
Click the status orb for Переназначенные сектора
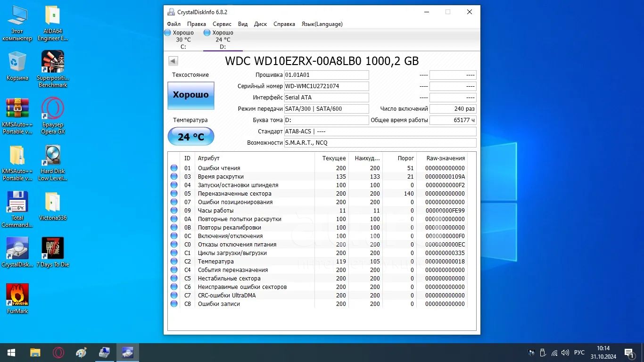[x=174, y=194]
